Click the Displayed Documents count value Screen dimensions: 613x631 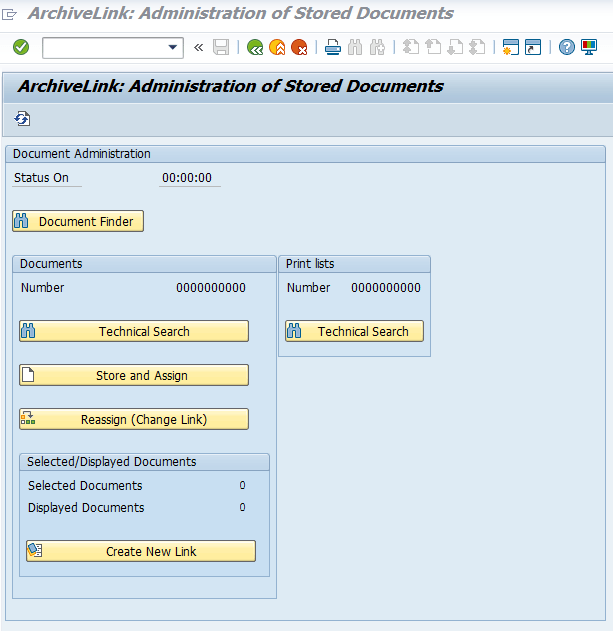tap(242, 507)
